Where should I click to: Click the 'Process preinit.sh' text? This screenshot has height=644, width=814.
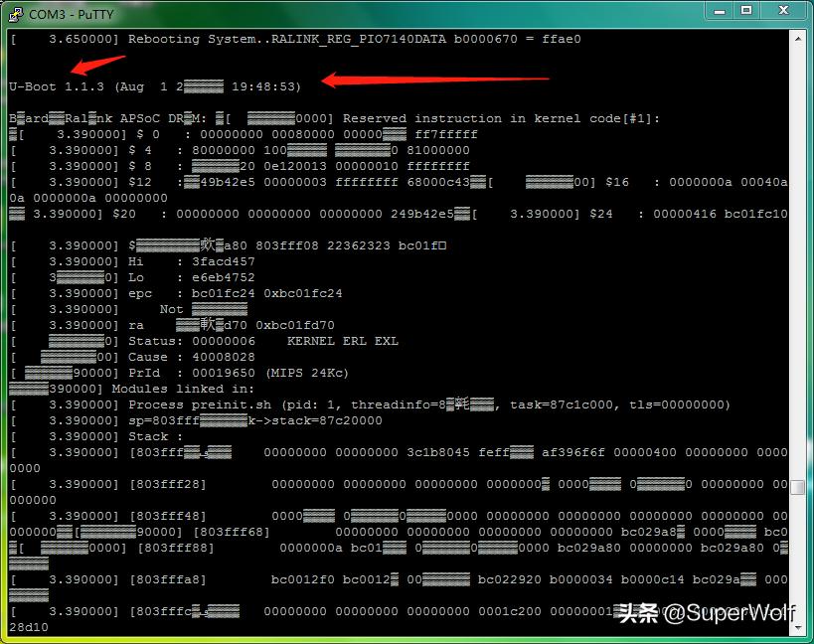point(200,404)
